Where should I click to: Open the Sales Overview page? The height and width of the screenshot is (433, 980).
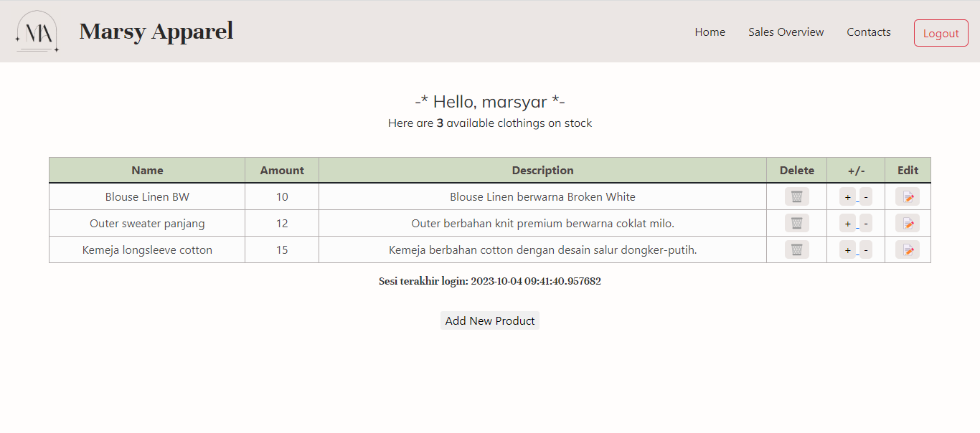click(786, 32)
